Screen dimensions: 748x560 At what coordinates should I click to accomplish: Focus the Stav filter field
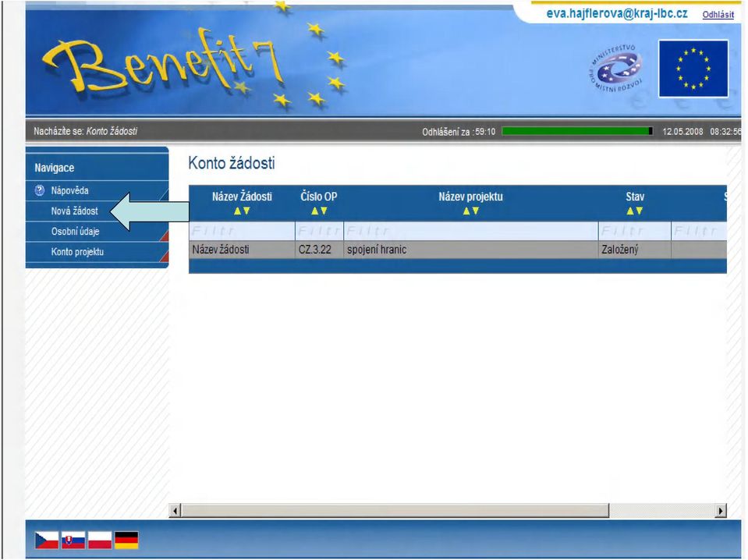pyautogui.click(x=634, y=232)
